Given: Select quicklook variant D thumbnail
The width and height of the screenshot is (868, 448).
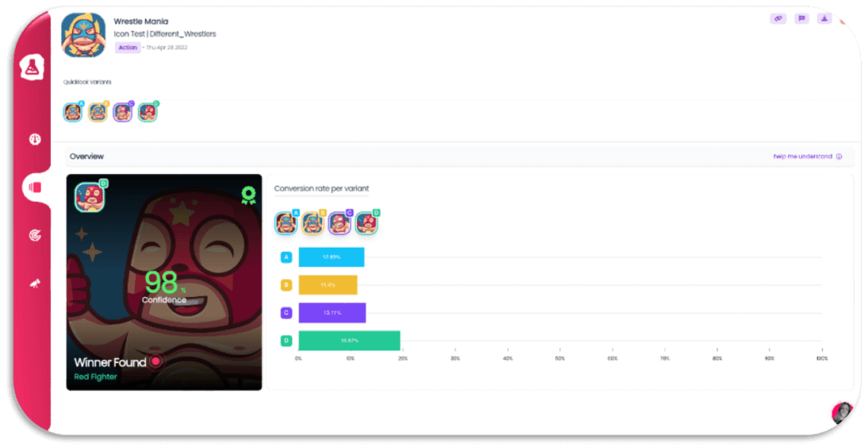Looking at the screenshot, I should [147, 112].
